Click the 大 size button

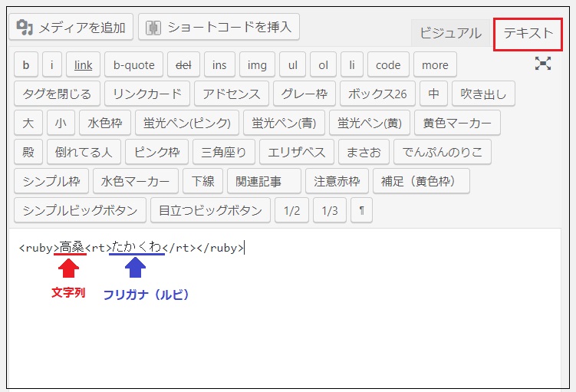pos(28,123)
